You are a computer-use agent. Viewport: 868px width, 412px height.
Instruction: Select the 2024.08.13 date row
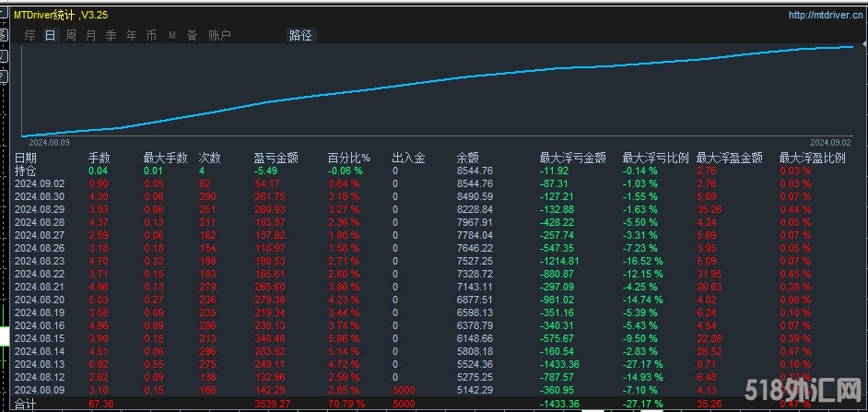[40, 364]
